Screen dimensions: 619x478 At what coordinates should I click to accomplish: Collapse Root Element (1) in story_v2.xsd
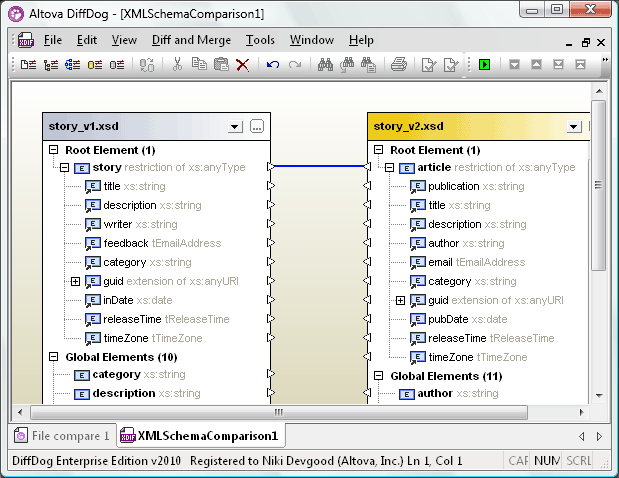tap(379, 150)
